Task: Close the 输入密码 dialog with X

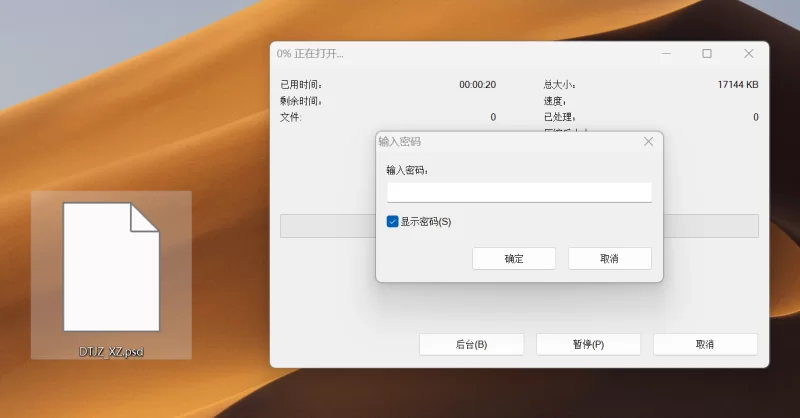Action: tap(648, 142)
